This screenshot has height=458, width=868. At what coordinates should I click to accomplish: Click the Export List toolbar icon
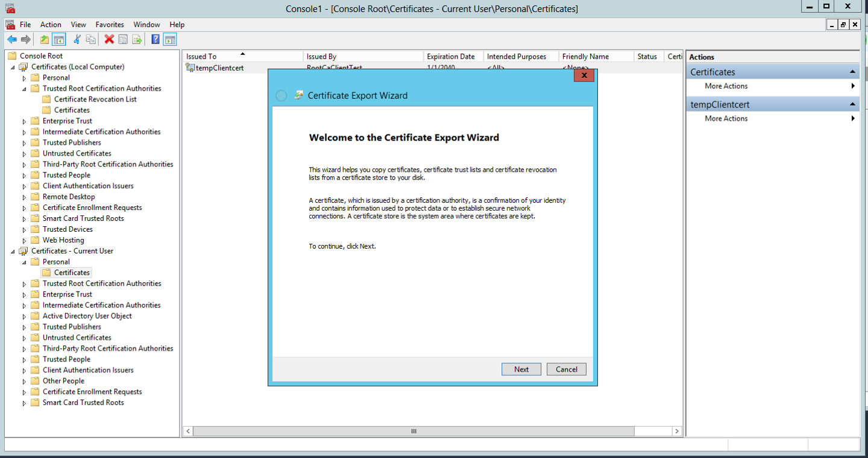tap(137, 40)
